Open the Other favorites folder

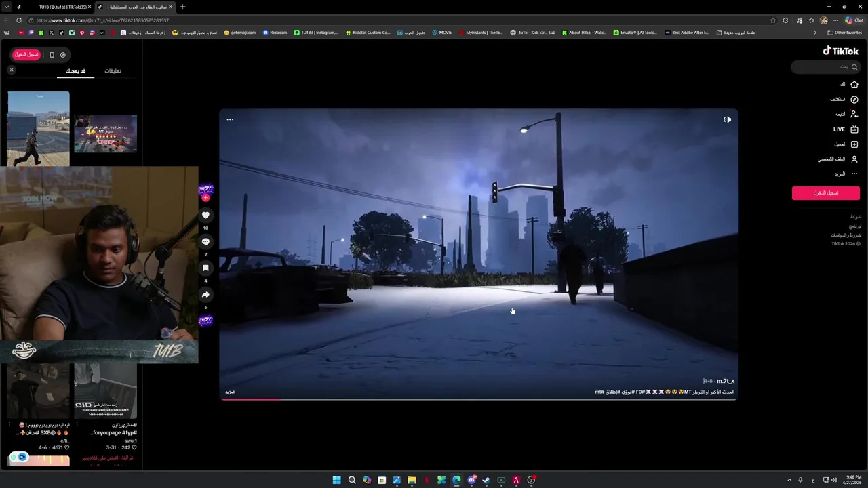(x=844, y=33)
